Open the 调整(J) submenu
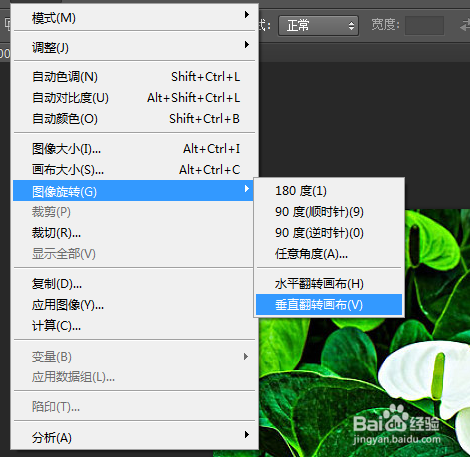The width and height of the screenshot is (470, 457). 134,47
